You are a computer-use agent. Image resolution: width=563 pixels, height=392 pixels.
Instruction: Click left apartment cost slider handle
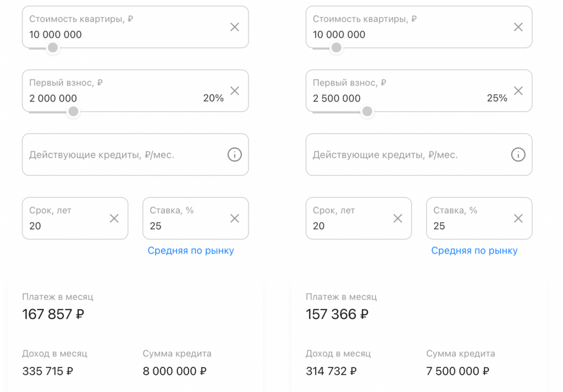tap(53, 48)
